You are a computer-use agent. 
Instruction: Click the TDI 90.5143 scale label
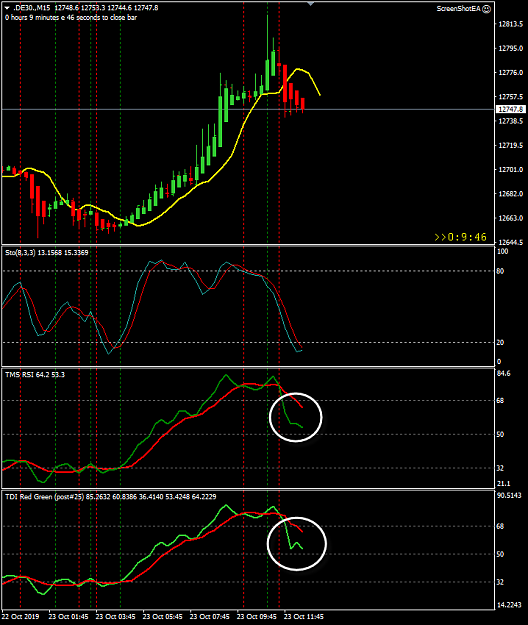click(509, 495)
